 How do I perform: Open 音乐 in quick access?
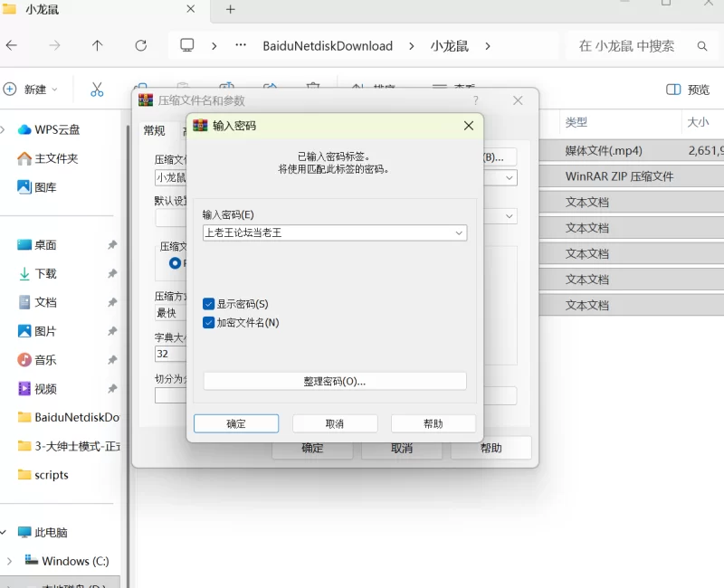pyautogui.click(x=37, y=359)
